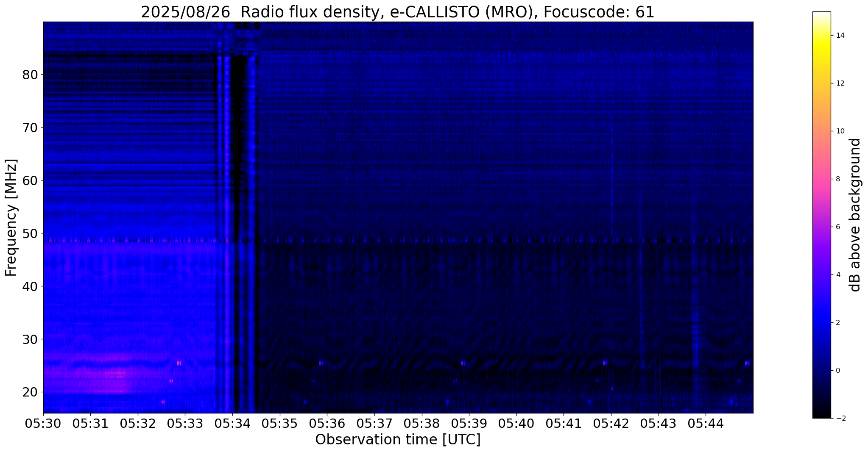868x452 pixels.
Task: Click the pink 25 MHz spot just before 05:33
Action: pos(179,363)
